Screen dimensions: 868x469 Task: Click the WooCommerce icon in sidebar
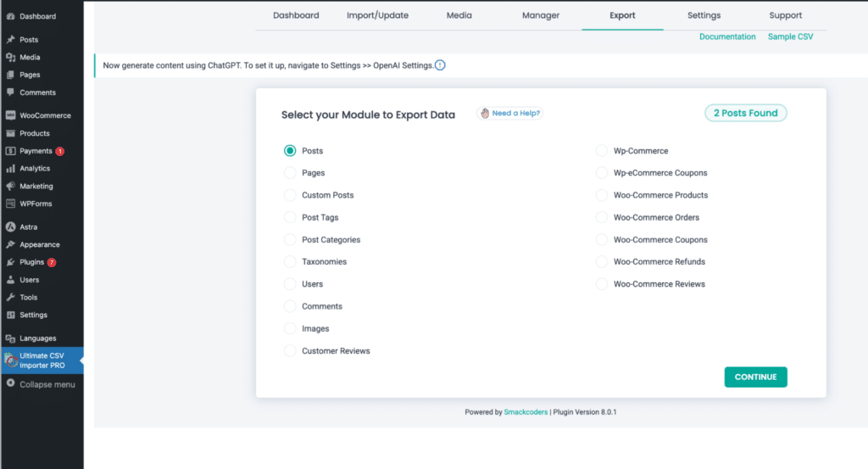[10, 115]
